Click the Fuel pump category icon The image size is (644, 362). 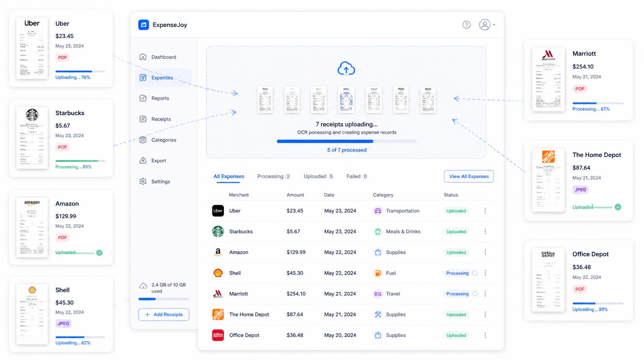tap(378, 273)
